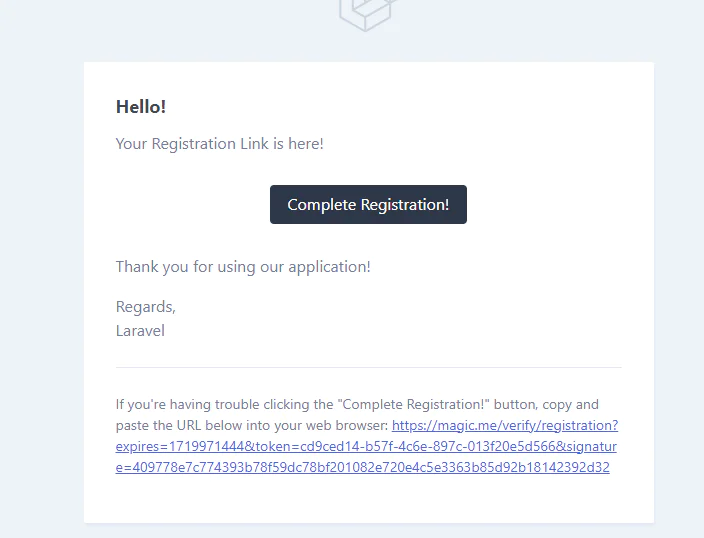This screenshot has width=704, height=538.
Task: Click the Laravel signature text
Action: tap(140, 331)
